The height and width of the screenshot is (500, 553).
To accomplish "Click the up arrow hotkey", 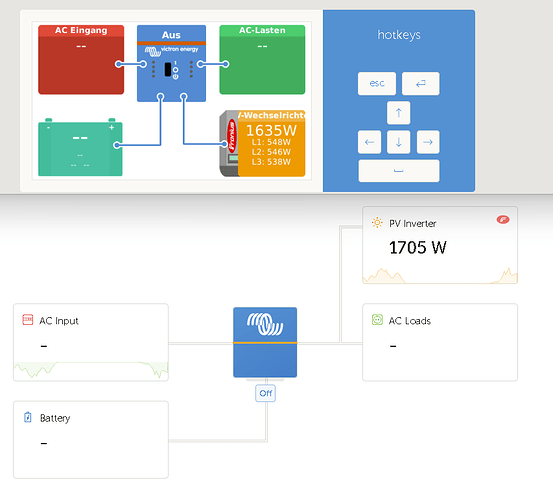I will pos(399,113).
